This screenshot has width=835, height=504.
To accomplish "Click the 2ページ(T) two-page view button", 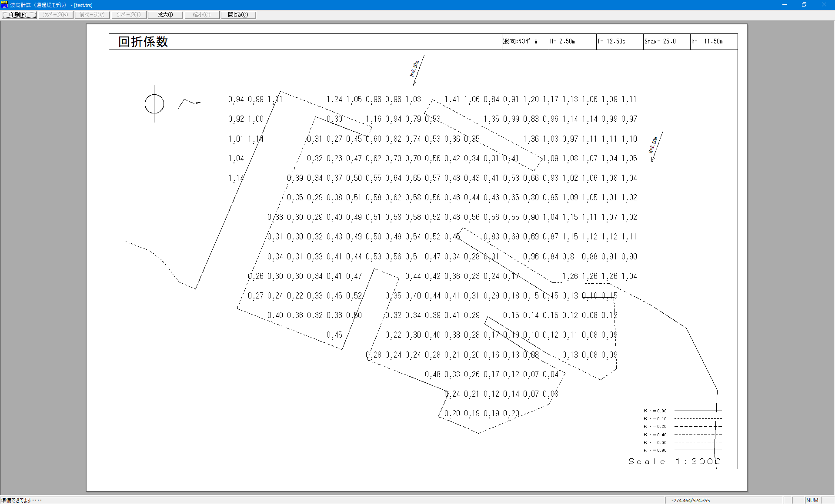I will (x=128, y=15).
